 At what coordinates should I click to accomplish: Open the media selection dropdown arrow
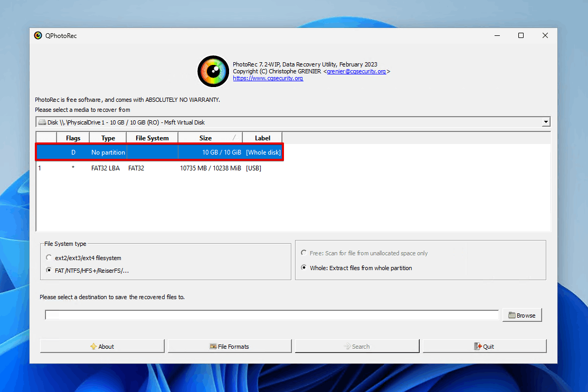point(546,122)
